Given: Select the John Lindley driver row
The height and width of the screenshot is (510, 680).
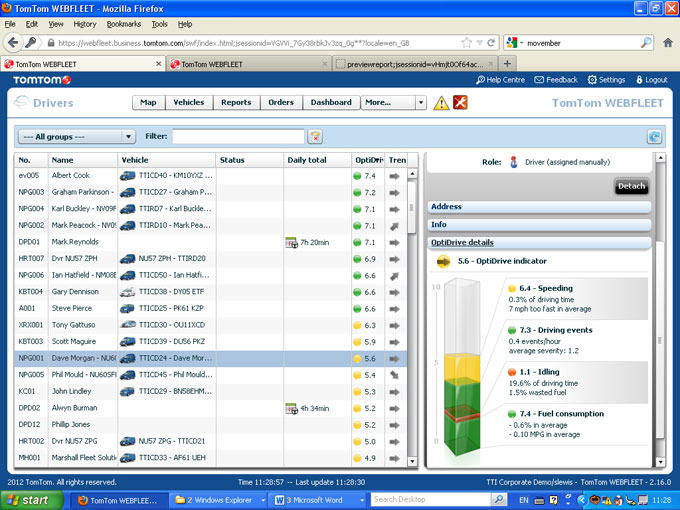Looking at the screenshot, I should click(x=211, y=392).
